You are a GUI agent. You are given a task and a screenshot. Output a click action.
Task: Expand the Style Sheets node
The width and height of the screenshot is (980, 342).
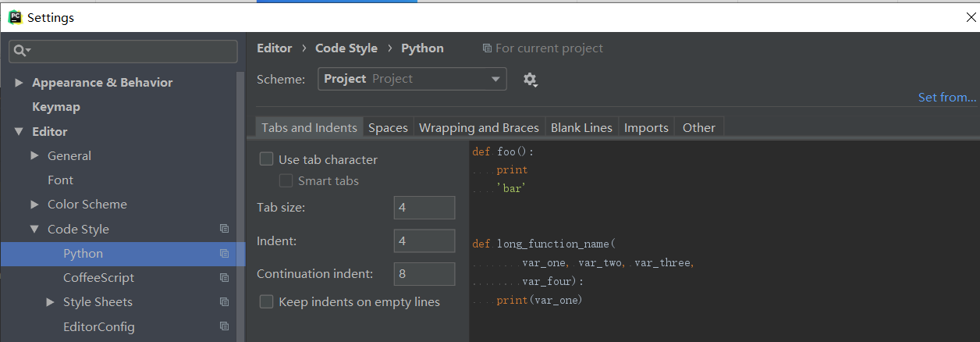[x=51, y=302]
